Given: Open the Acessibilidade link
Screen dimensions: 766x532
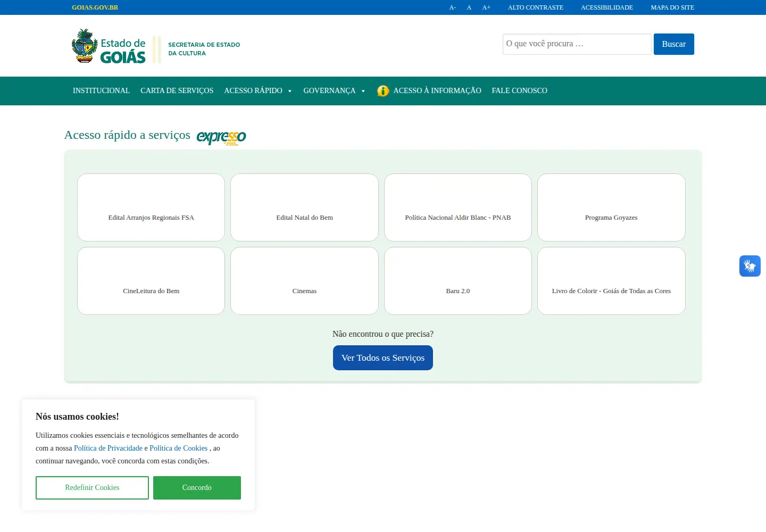Looking at the screenshot, I should click(607, 7).
